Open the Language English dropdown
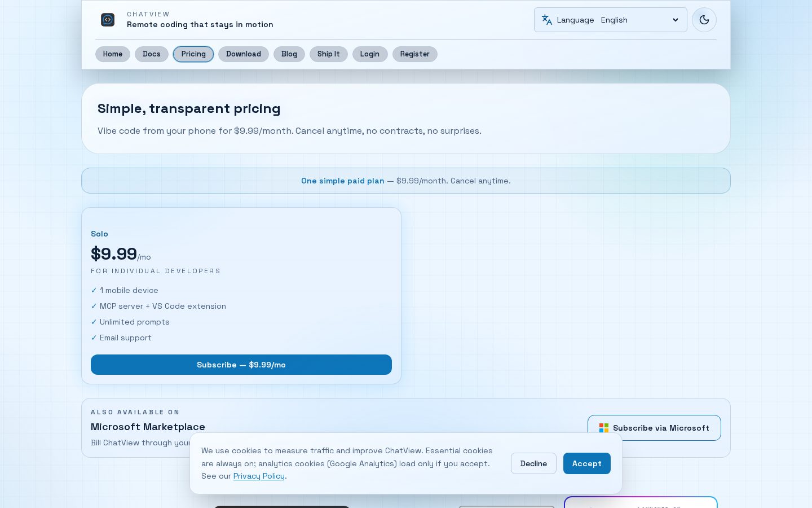This screenshot has width=812, height=508. (x=611, y=20)
